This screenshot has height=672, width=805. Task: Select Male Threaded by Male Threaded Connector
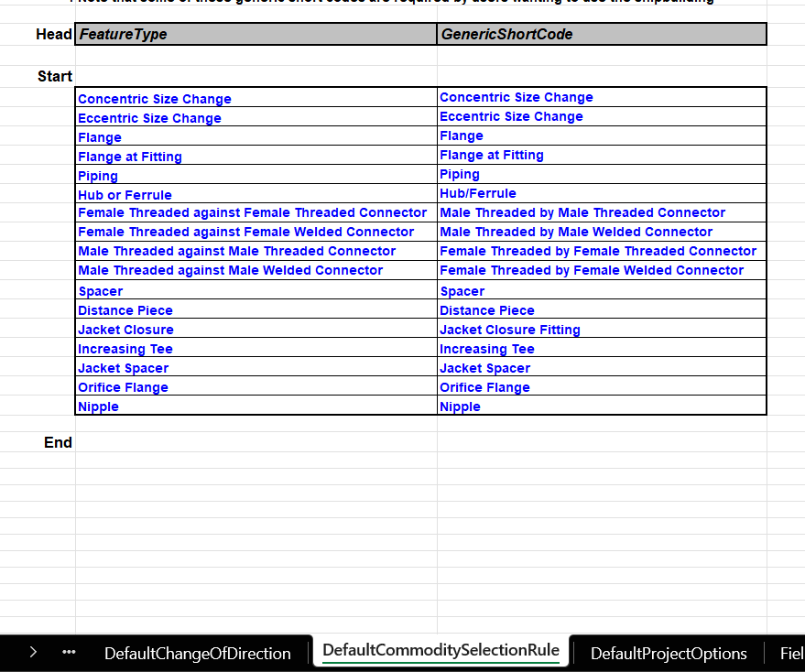[602, 212]
